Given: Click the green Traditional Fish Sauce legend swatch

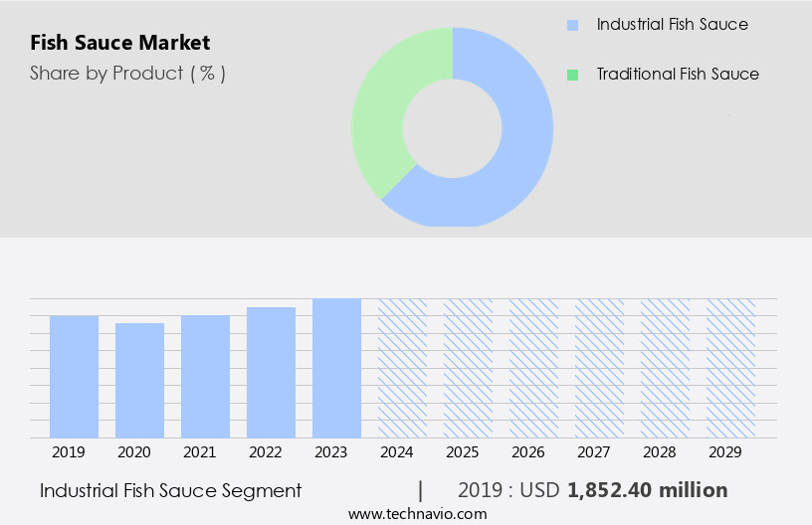Looking at the screenshot, I should pos(572,75).
